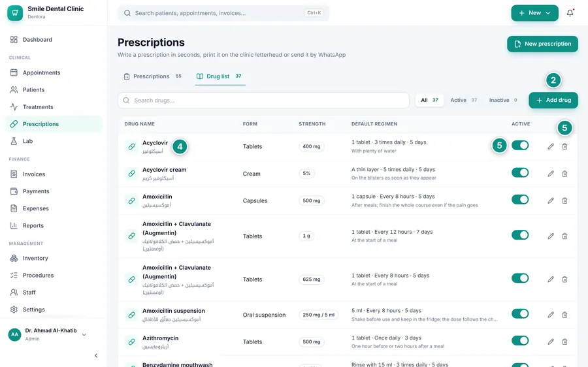Click pill icon beside Augmentin 625 mg
Viewport: 588px width, 367px height.
(x=131, y=279)
